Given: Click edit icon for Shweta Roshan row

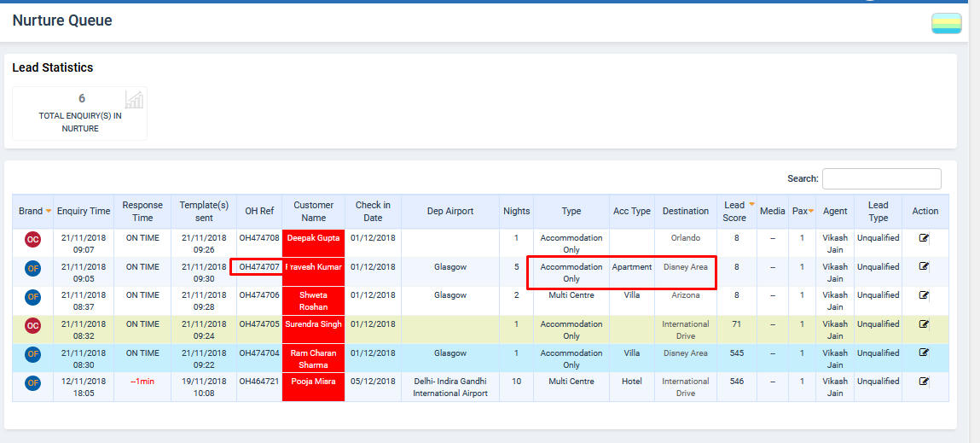Looking at the screenshot, I should point(924,295).
